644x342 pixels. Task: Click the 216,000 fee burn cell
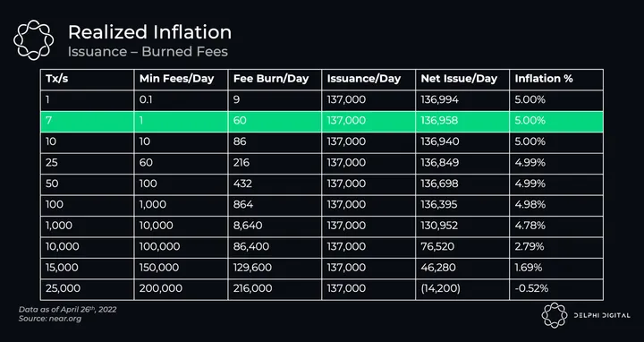275,288
